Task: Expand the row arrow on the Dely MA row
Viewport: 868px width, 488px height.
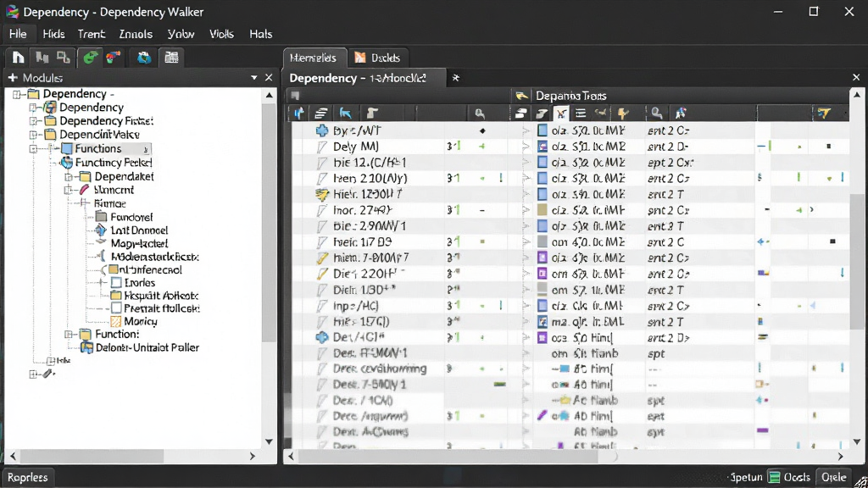Action: coord(526,147)
